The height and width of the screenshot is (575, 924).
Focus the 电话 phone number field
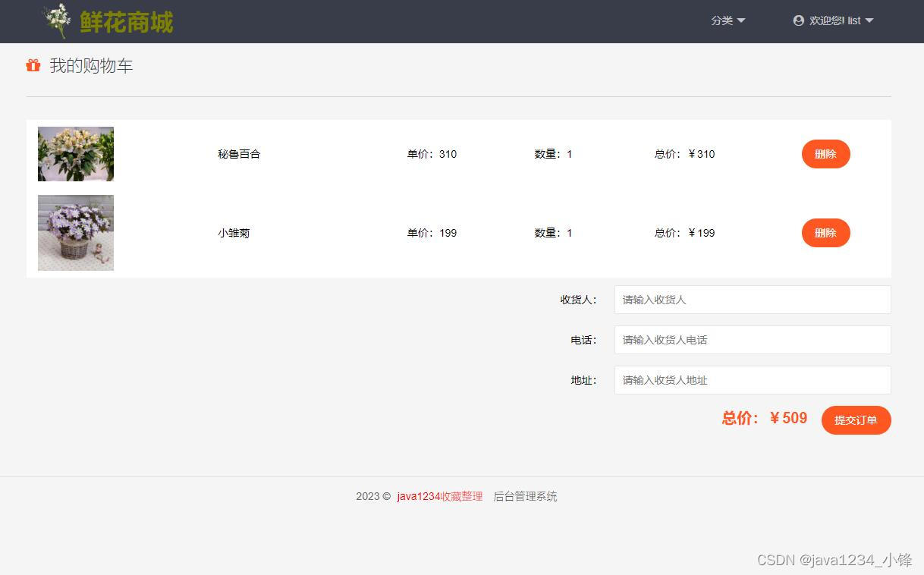pos(753,340)
